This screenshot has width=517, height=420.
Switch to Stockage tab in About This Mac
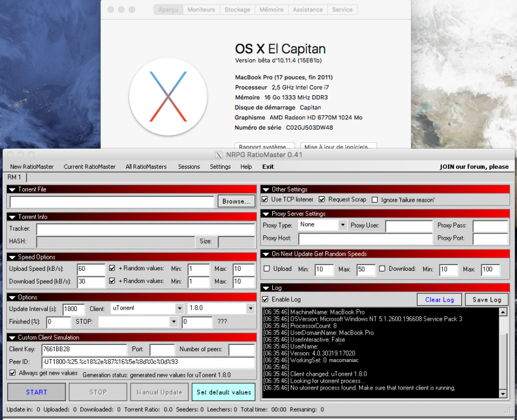coord(237,10)
